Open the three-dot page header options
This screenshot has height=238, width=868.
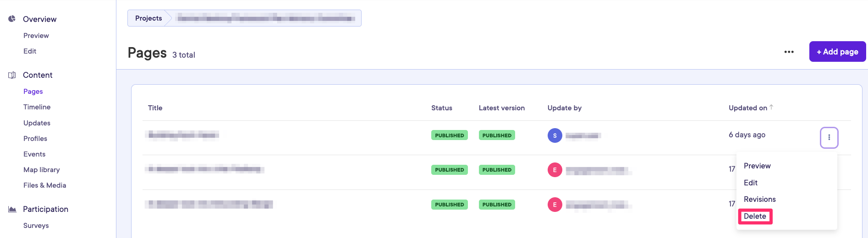coord(789,52)
